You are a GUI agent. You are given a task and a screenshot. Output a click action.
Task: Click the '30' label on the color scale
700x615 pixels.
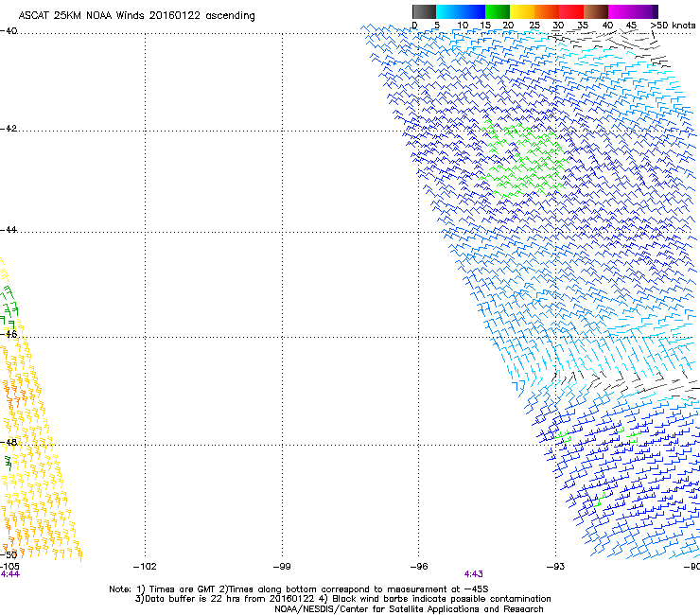pos(558,26)
